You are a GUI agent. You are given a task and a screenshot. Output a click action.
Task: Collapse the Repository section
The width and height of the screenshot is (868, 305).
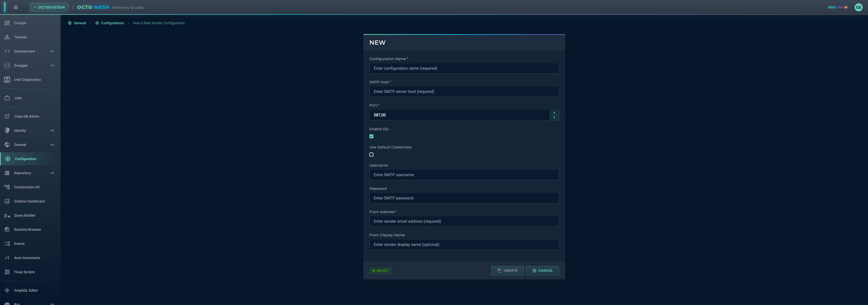point(52,173)
